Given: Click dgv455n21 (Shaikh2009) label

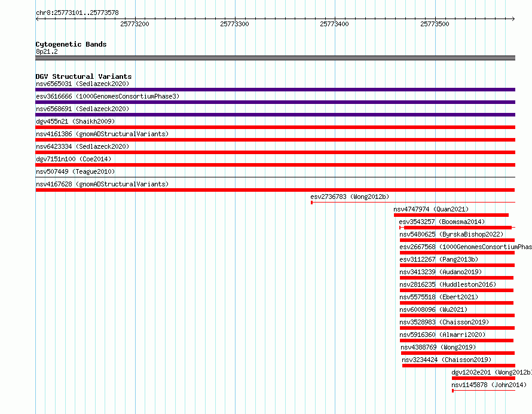Looking at the screenshot, I should pos(75,121).
